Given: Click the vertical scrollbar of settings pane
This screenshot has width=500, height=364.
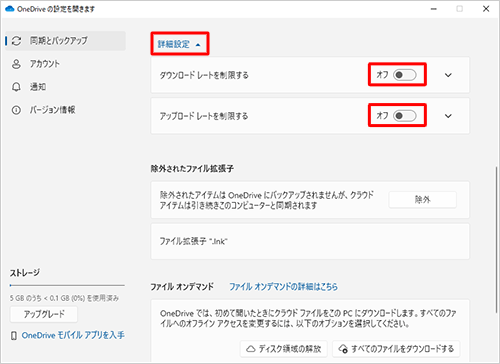Looking at the screenshot, I should pos(497,239).
